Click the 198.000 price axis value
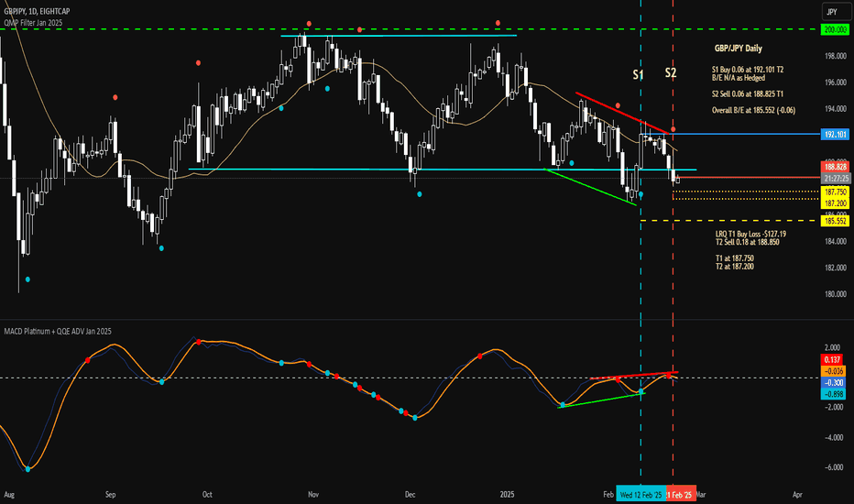Screen dimensions: 854x504 836,56
